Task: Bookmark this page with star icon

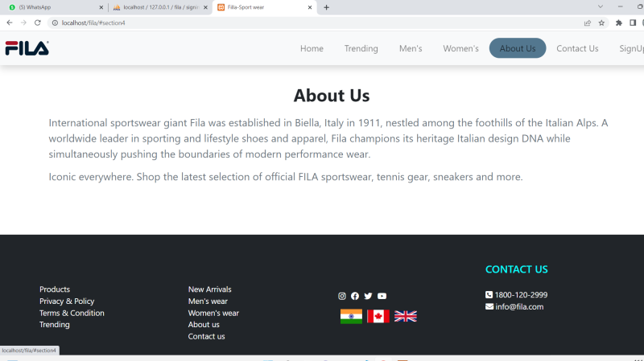Action: (x=601, y=23)
